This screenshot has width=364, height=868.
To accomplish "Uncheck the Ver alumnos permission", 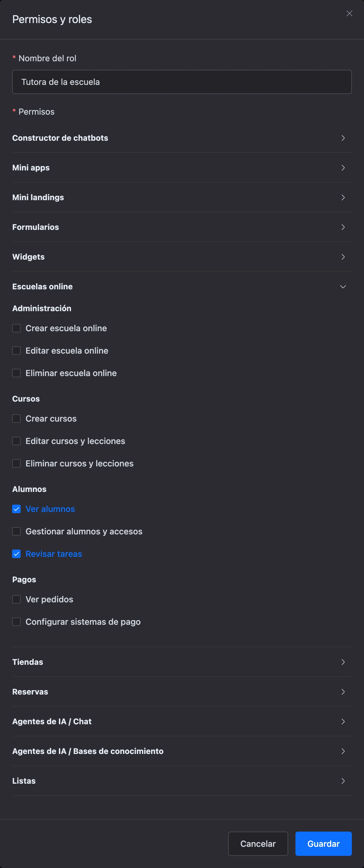I will [x=16, y=509].
